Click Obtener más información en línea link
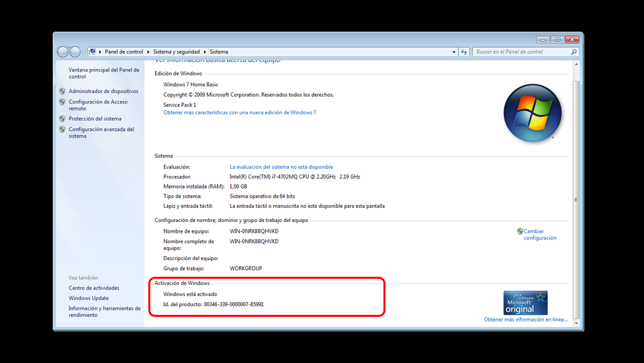This screenshot has width=644, height=363. [x=526, y=320]
